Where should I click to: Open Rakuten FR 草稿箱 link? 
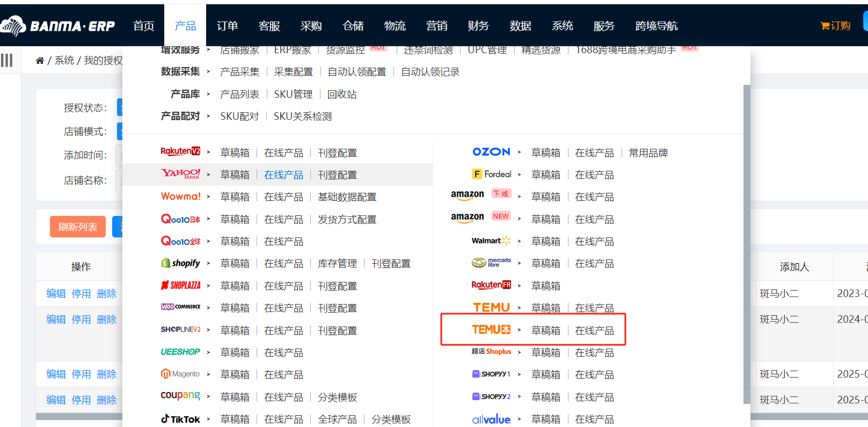[546, 286]
